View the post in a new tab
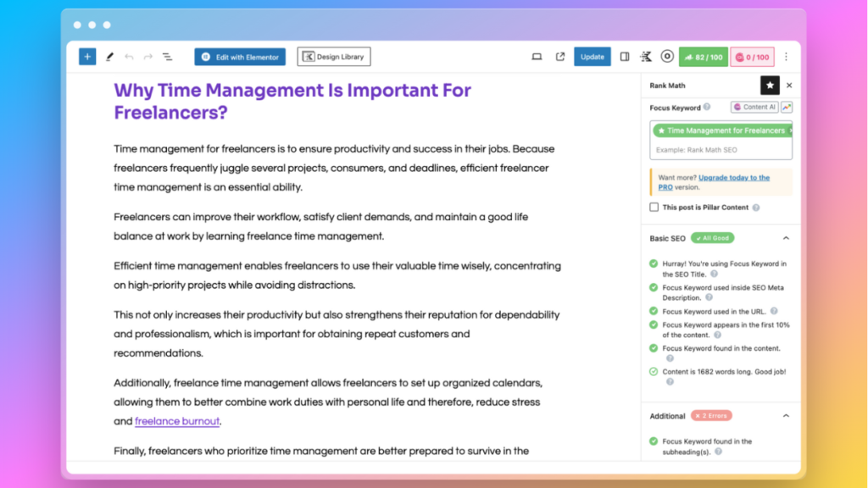868x488 pixels. pos(560,57)
